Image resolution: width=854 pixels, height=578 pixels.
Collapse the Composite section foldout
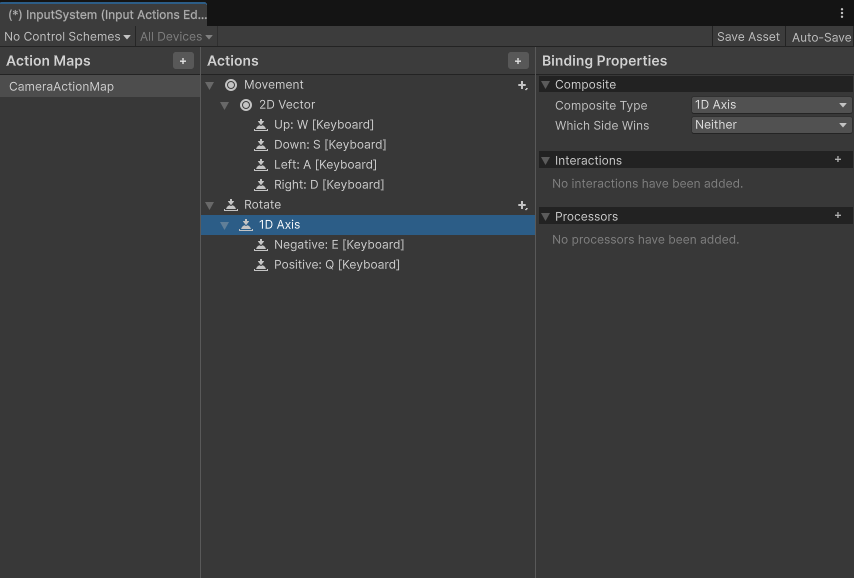[x=546, y=85]
